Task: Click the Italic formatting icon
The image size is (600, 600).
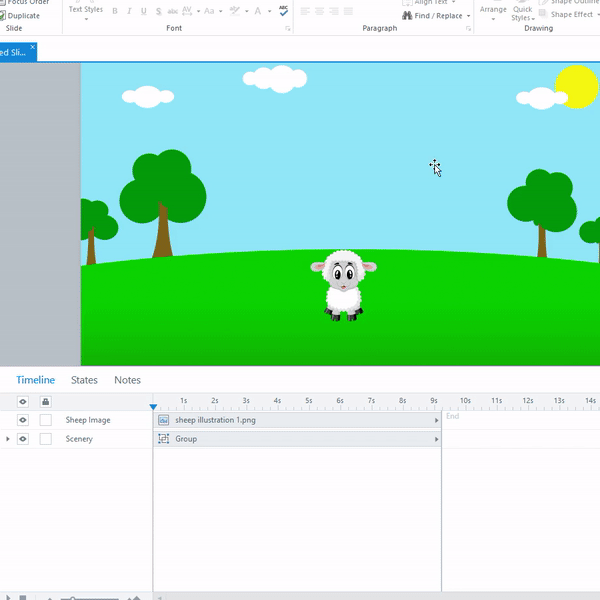Action: click(129, 12)
